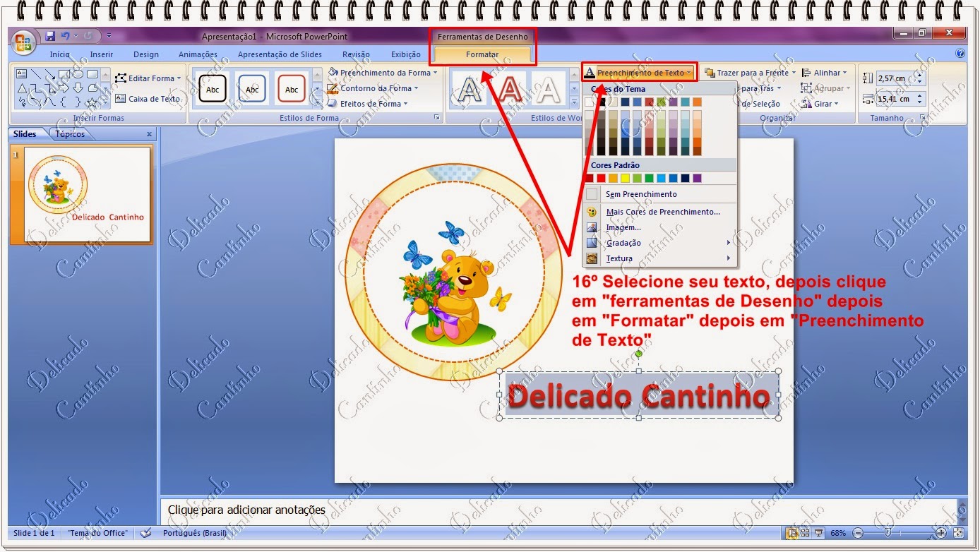
Task: Apply blue outline Abc shape style
Action: coord(252,89)
